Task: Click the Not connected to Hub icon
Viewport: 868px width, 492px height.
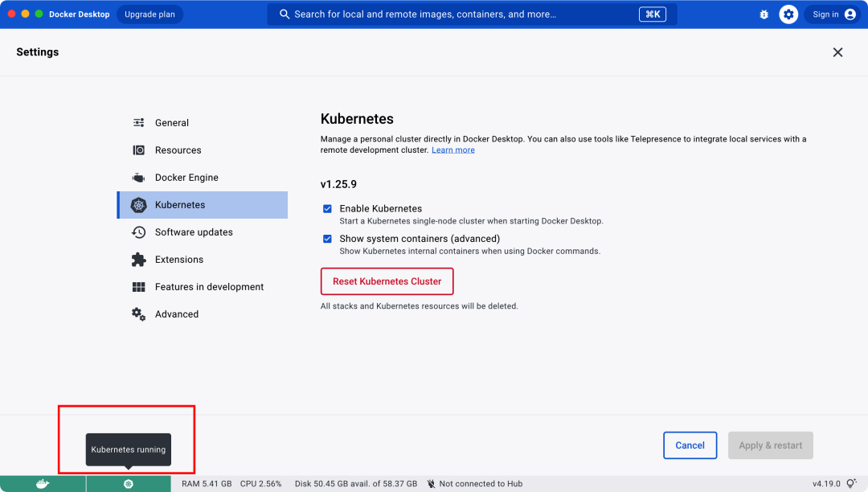Action: (432, 484)
